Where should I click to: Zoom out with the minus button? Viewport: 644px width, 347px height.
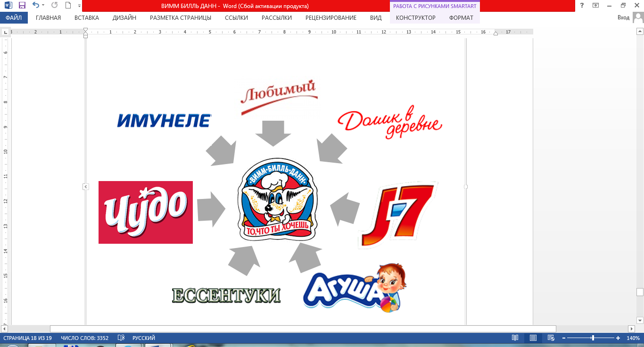tap(563, 338)
